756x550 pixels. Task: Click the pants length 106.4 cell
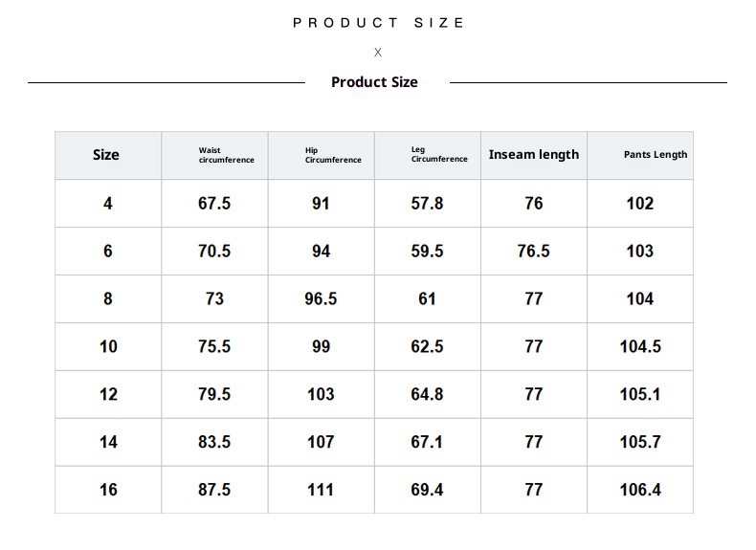pos(640,490)
